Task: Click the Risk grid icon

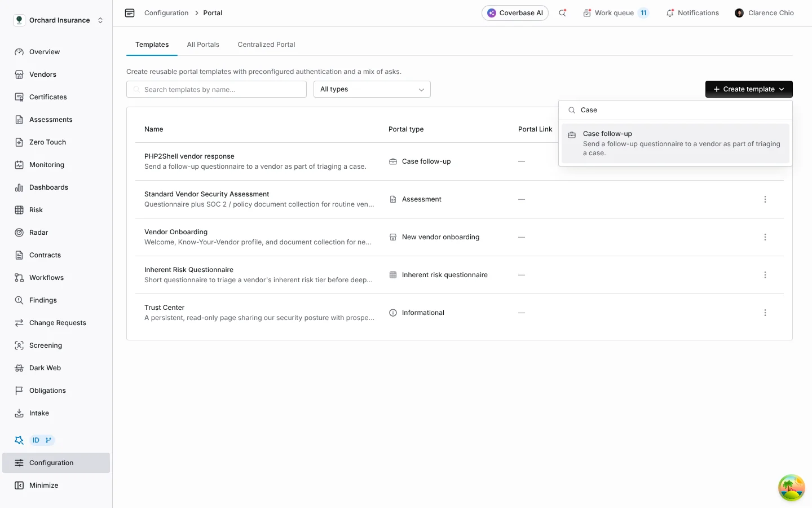Action: click(19, 210)
